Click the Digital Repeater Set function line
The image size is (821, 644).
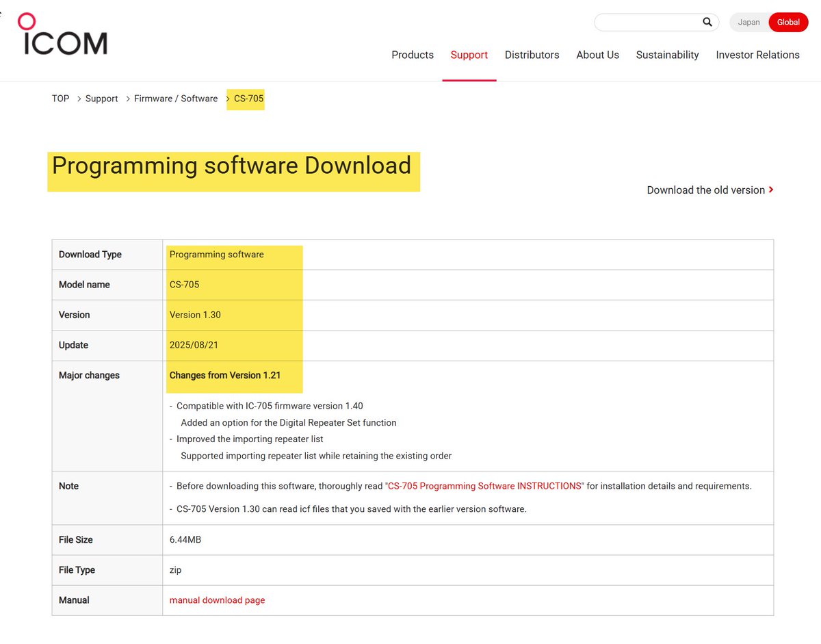coord(289,423)
